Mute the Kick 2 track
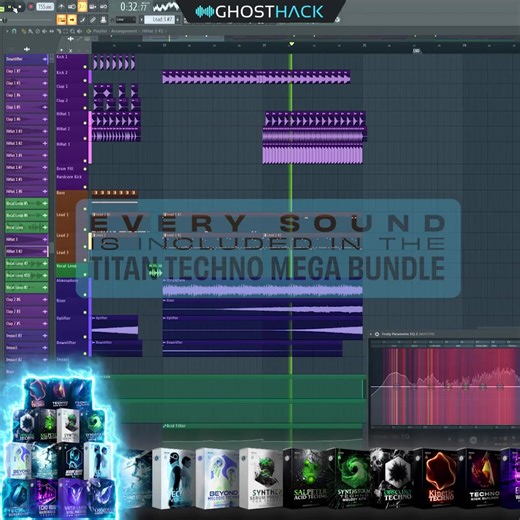 coord(85,81)
